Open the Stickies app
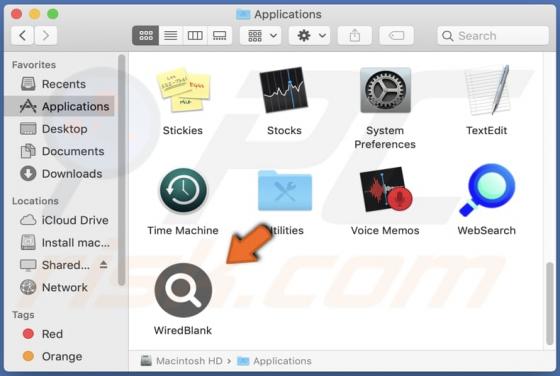Viewport: 560px width, 376px height. pyautogui.click(x=183, y=90)
